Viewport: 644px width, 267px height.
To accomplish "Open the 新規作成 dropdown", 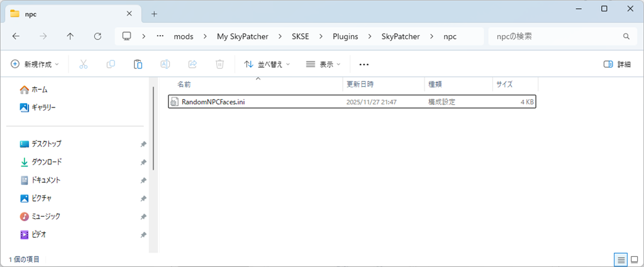I will pos(35,64).
